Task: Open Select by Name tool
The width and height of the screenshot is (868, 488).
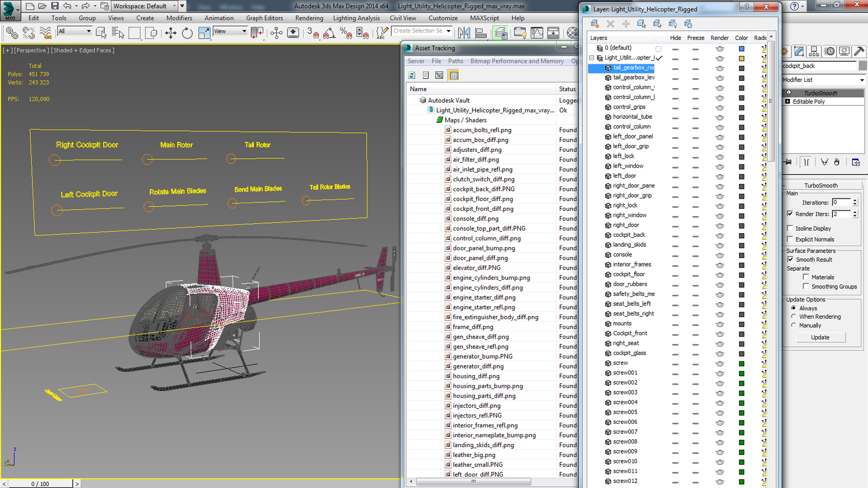Action: pos(118,33)
